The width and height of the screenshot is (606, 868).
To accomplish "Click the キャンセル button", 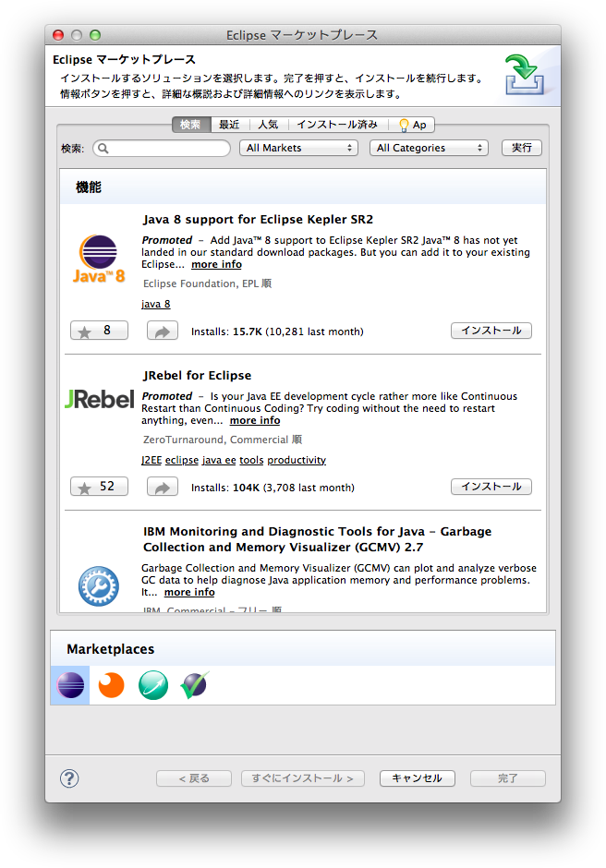I will 418,778.
